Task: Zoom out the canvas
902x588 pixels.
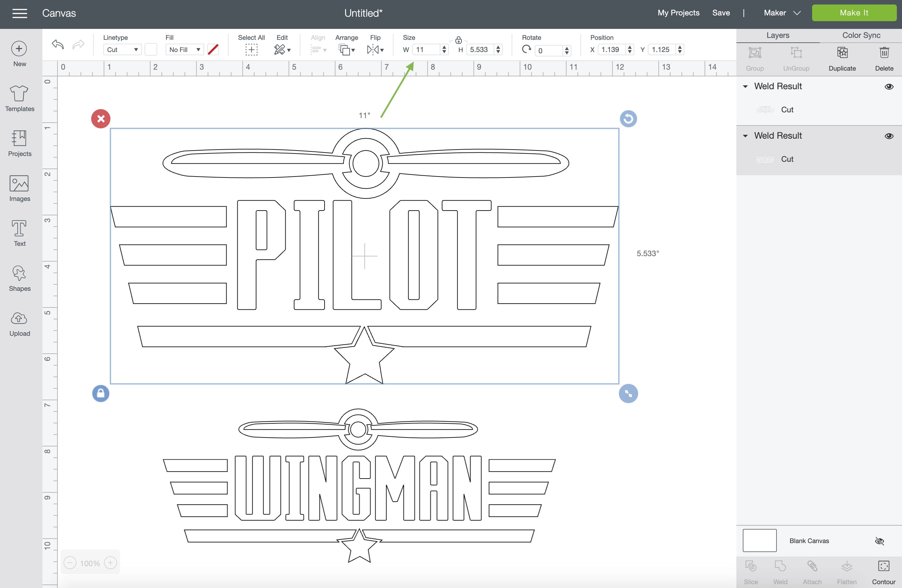Action: click(x=70, y=563)
